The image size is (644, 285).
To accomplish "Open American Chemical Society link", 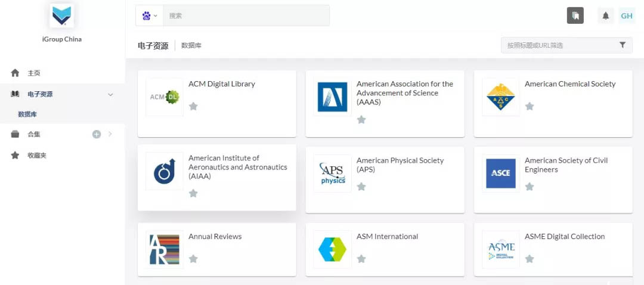I will click(570, 84).
